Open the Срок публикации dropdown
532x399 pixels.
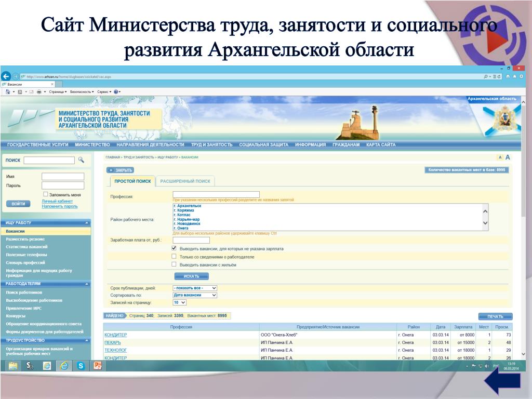click(x=195, y=288)
